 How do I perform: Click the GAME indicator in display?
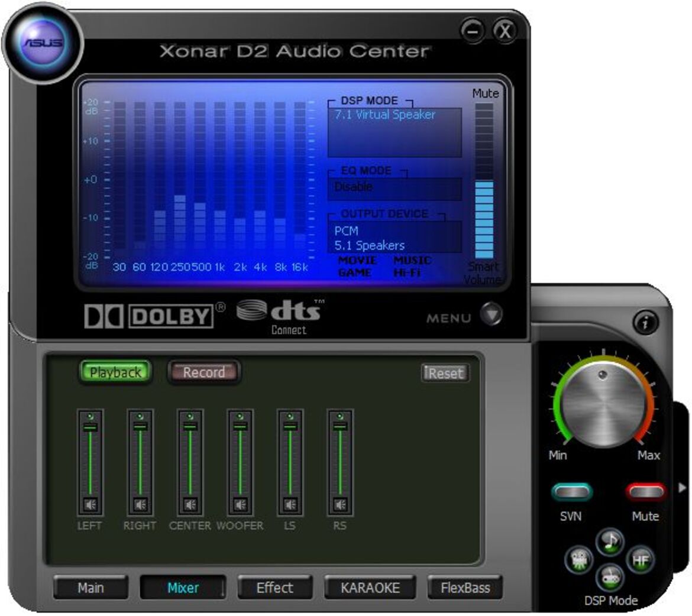(354, 273)
